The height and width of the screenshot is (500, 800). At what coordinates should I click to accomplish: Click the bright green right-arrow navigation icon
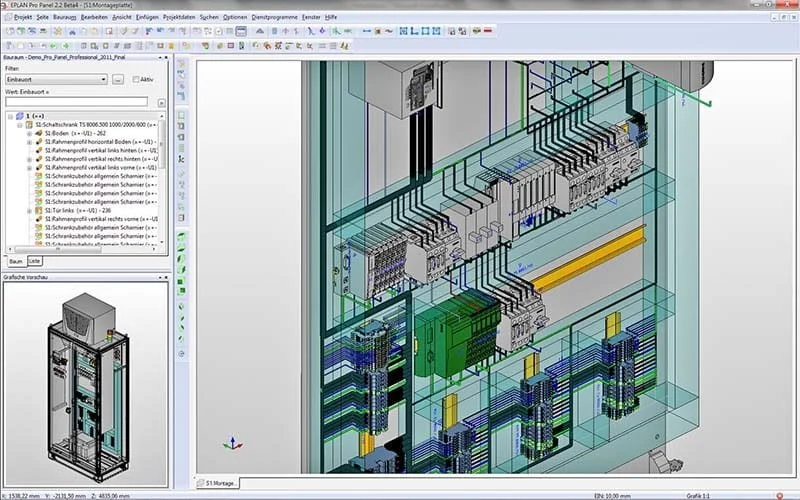[x=66, y=46]
